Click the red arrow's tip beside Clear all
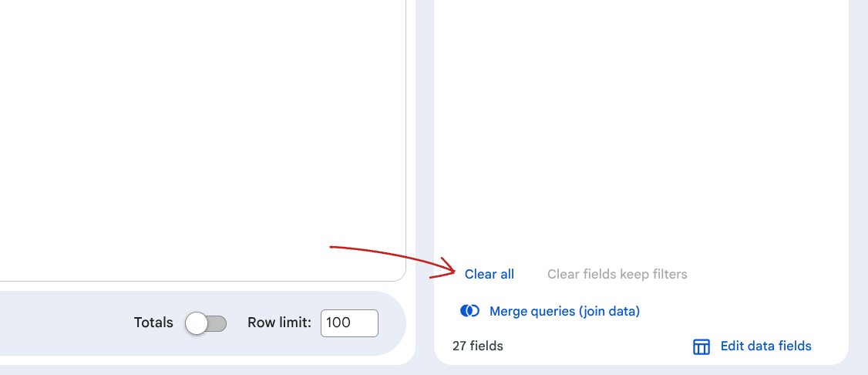 [455, 271]
